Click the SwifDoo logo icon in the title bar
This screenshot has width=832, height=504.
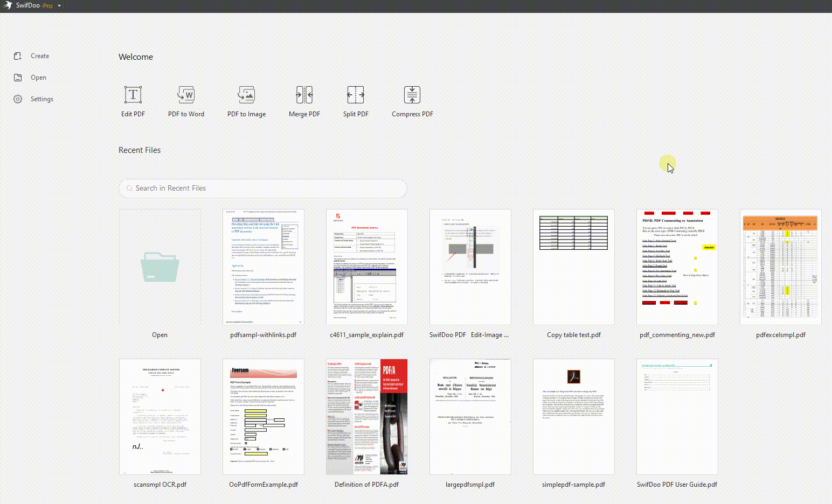8,5
